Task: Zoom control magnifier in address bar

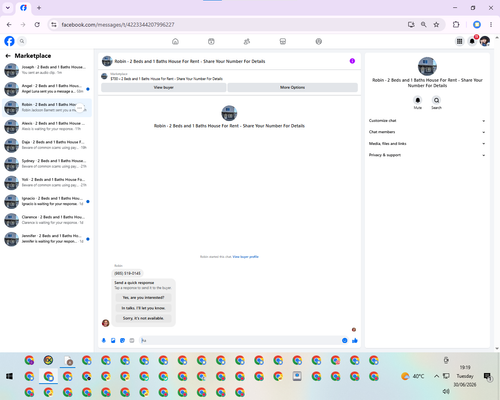Action: click(424, 25)
